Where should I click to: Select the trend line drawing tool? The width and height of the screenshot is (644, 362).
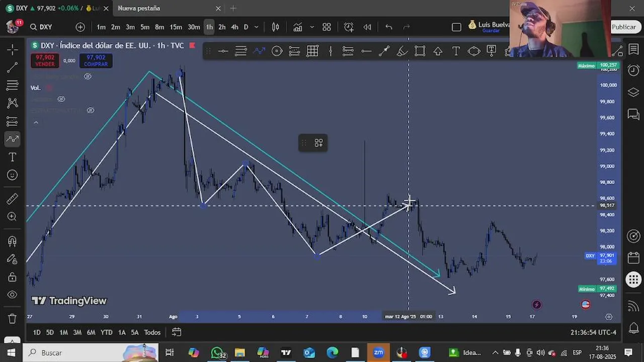coord(13,67)
